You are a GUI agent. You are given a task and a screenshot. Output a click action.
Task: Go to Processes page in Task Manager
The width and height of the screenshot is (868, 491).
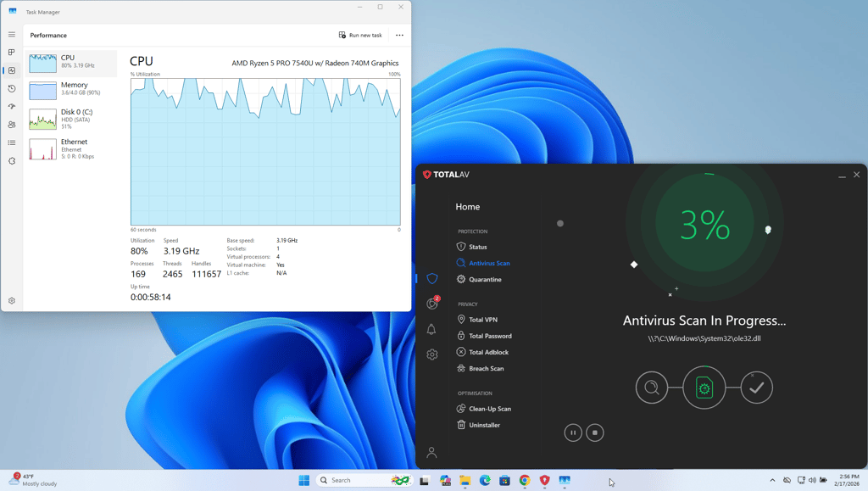(x=12, y=52)
